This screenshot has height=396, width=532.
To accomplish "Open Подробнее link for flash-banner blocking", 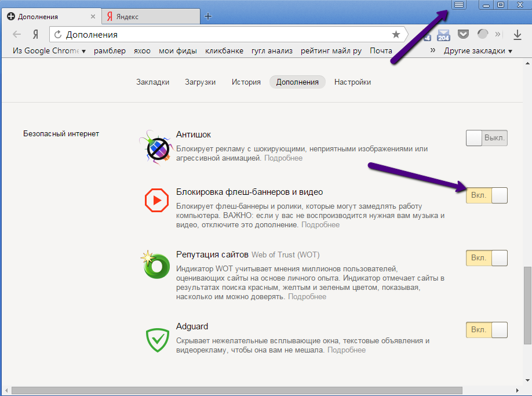I will coord(320,225).
